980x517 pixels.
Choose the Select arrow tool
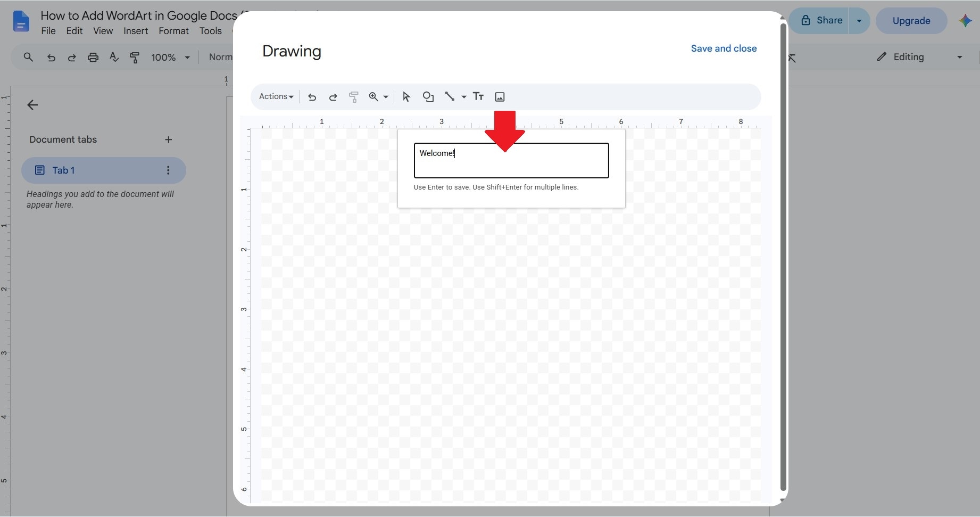(x=406, y=97)
